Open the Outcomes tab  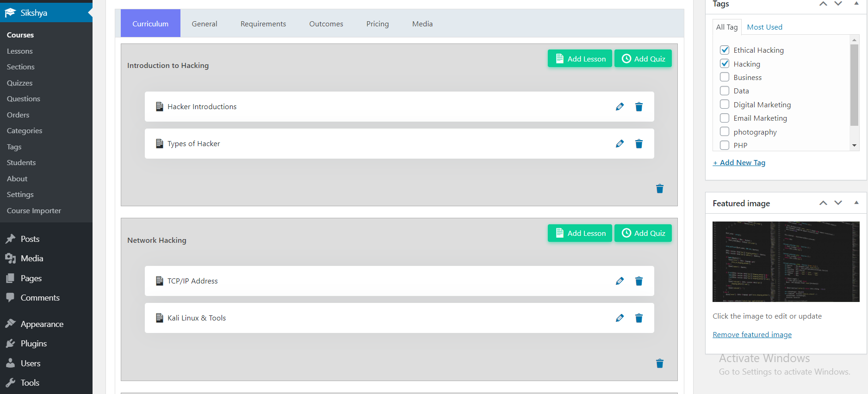coord(326,24)
